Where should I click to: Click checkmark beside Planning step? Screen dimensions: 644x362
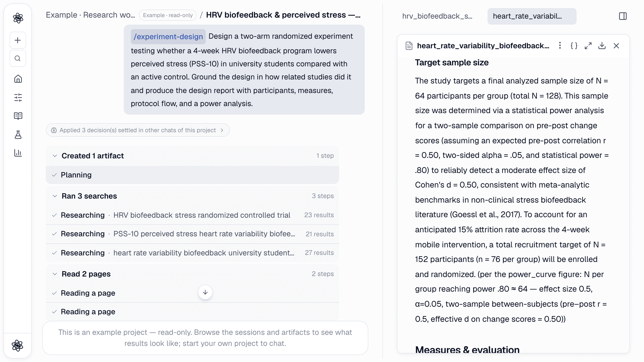[54, 175]
